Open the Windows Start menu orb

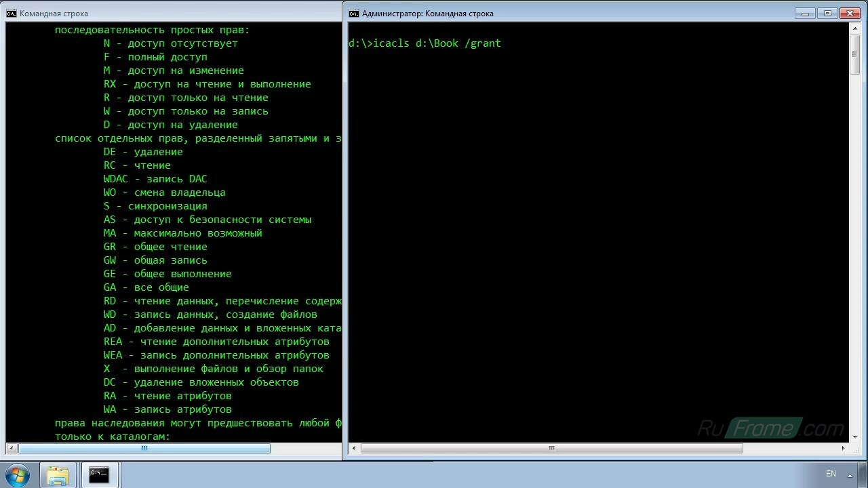click(x=17, y=474)
